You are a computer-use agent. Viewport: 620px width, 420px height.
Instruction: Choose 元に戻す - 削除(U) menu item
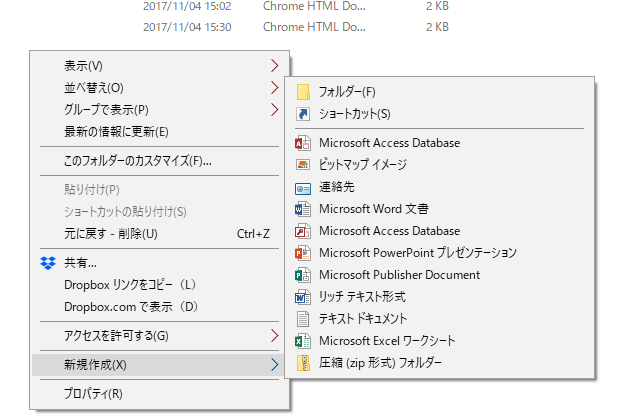pos(111,234)
